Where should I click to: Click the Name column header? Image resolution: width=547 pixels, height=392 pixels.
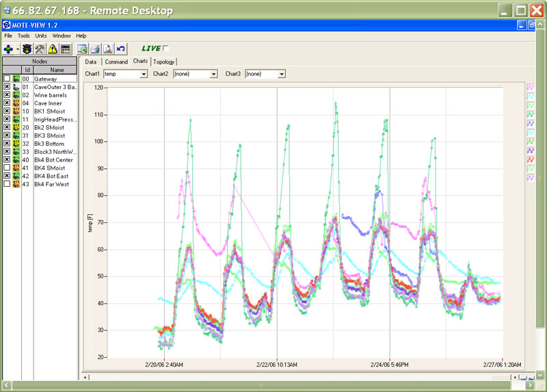click(x=56, y=70)
